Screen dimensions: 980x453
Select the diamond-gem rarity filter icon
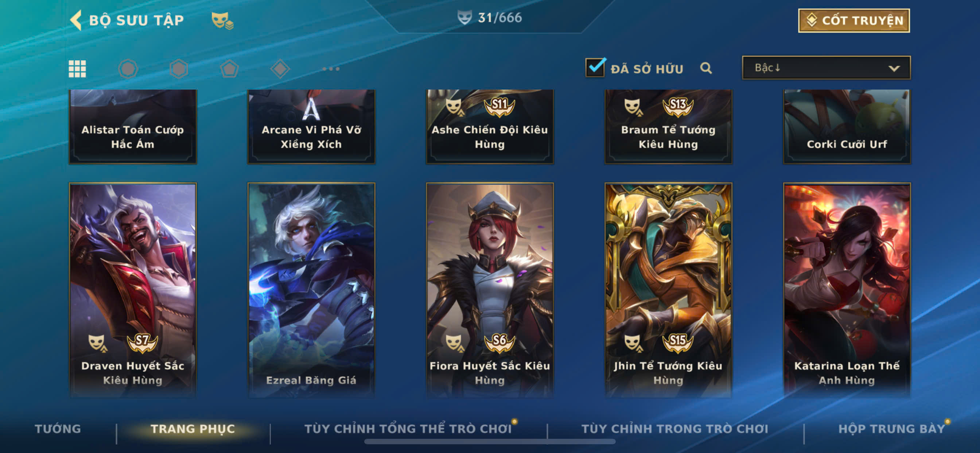[x=280, y=69]
